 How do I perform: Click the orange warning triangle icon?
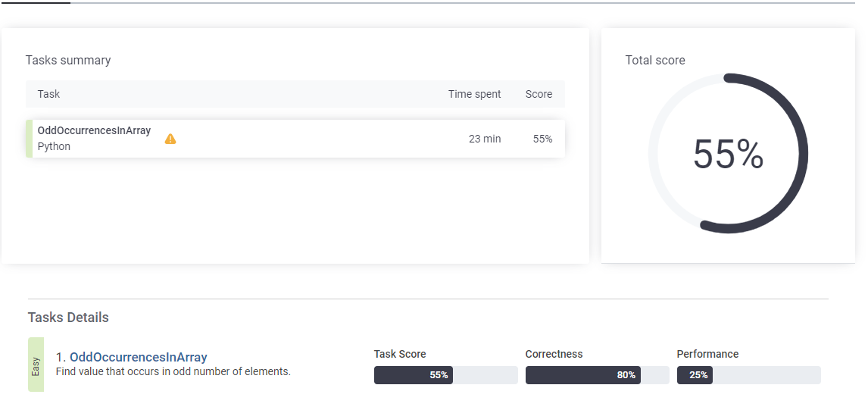170,139
